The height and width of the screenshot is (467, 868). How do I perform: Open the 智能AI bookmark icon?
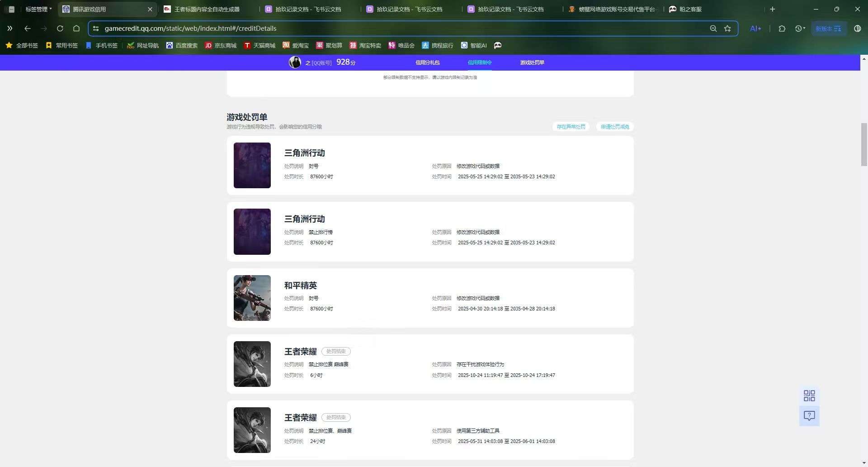pyautogui.click(x=464, y=45)
